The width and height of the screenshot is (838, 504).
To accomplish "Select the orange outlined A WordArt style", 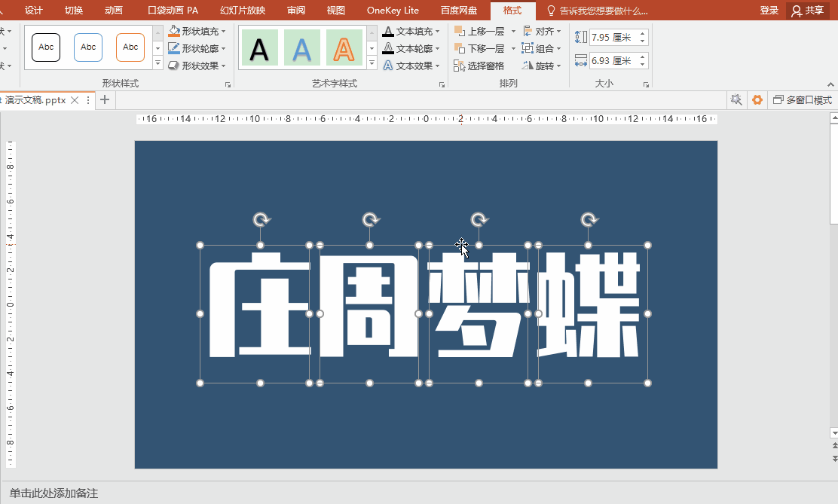I will [x=344, y=47].
